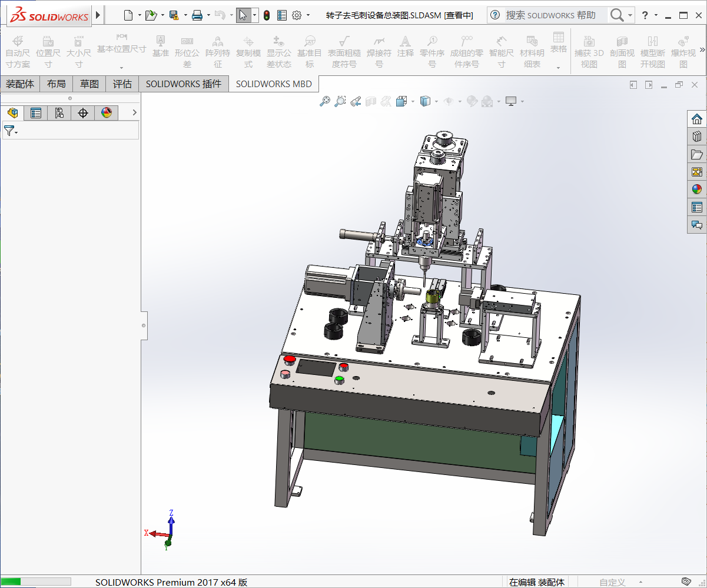Click the Rebuild traffic light icon
This screenshot has width=707, height=588.
[267, 15]
